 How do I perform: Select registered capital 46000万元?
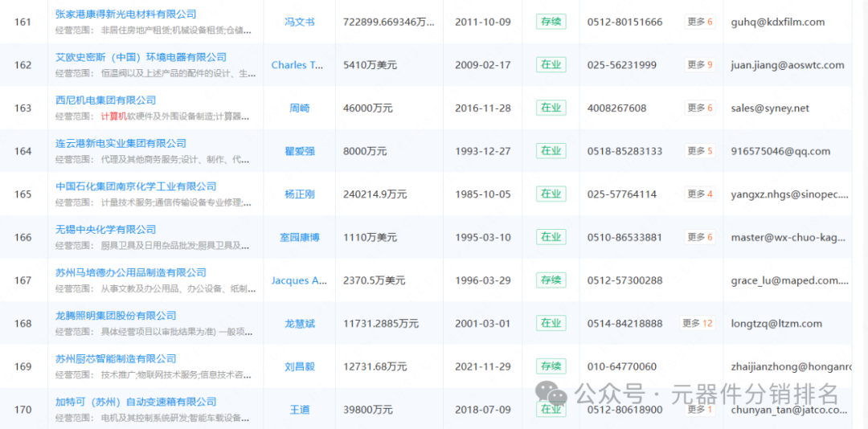(368, 108)
